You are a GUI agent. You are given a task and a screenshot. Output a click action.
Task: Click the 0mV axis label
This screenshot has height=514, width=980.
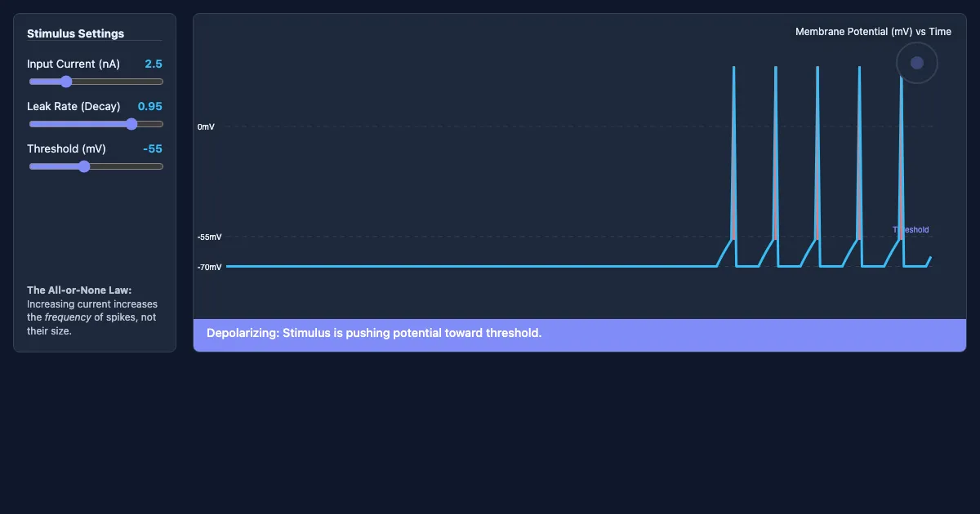tap(206, 127)
